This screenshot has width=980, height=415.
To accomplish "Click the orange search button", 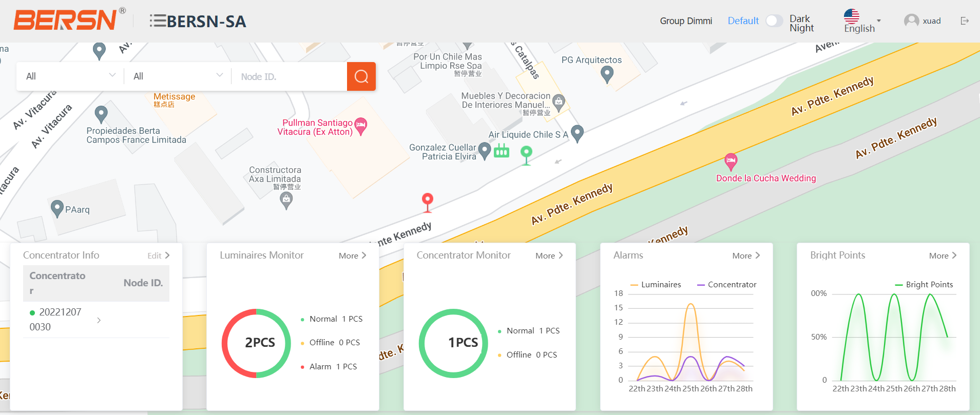I will click(x=361, y=76).
